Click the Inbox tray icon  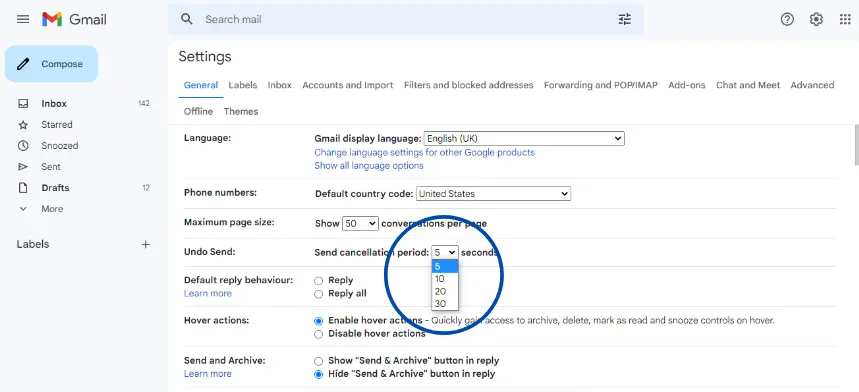point(23,103)
